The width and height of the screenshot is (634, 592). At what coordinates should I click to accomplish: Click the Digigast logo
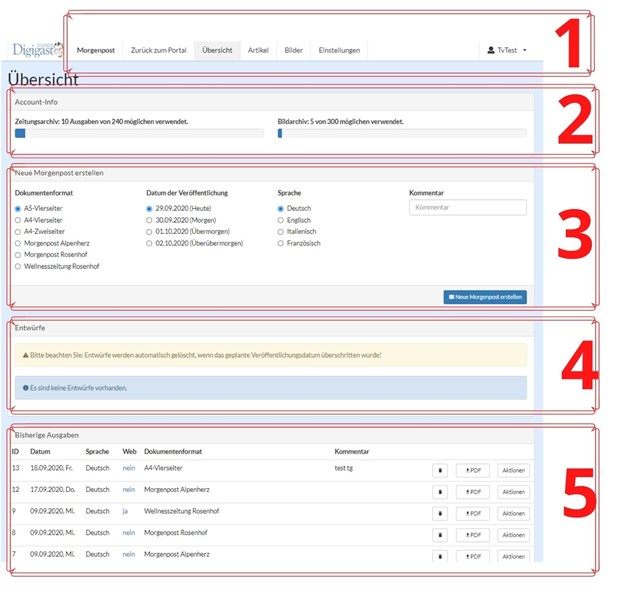pos(38,50)
